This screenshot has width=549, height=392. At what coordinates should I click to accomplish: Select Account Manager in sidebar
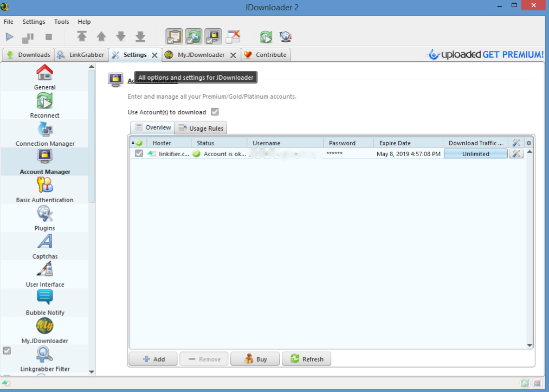pyautogui.click(x=44, y=162)
